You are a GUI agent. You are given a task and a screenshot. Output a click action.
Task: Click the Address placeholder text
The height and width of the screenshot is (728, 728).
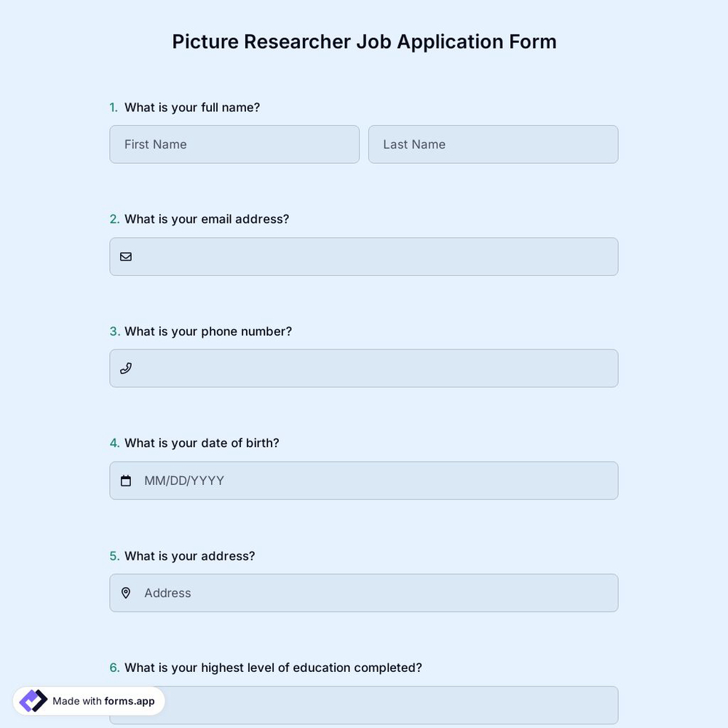(x=167, y=593)
